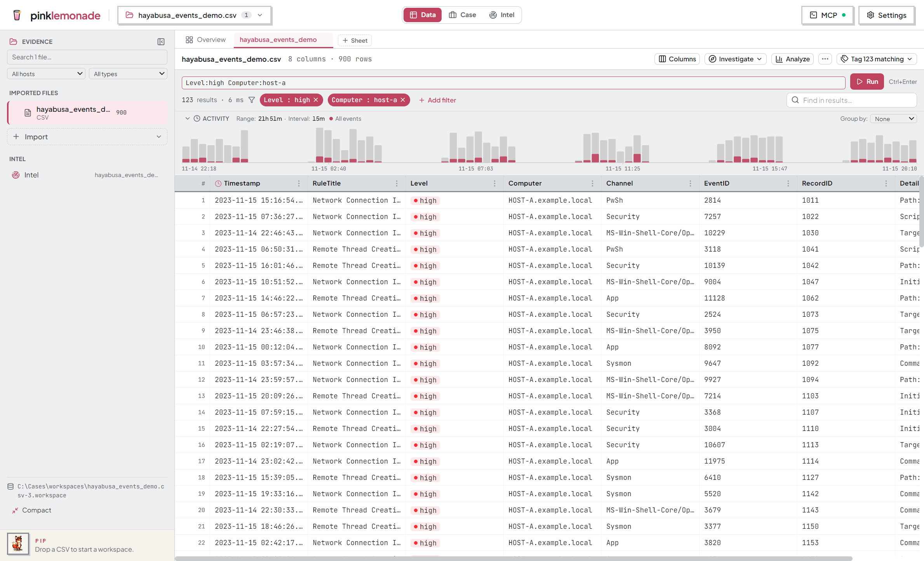
Task: Click the Fip fox mascot avatar
Action: pos(18,544)
